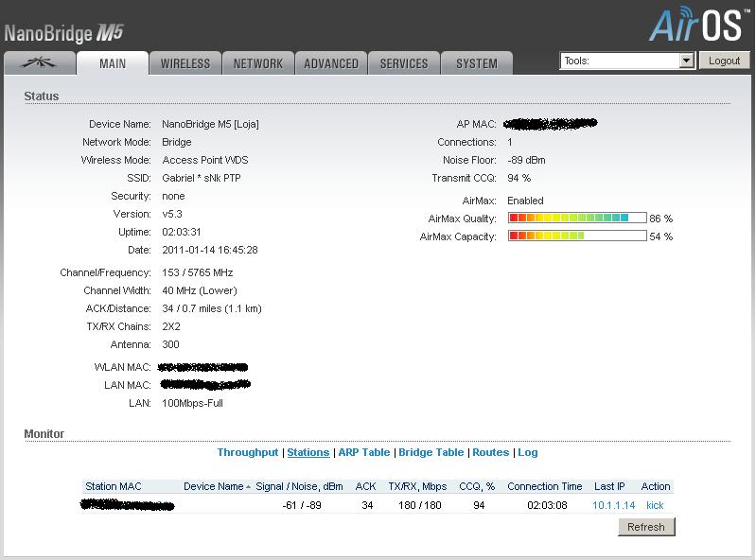Select SSID value Gabriel * sNk PTP

201,178
